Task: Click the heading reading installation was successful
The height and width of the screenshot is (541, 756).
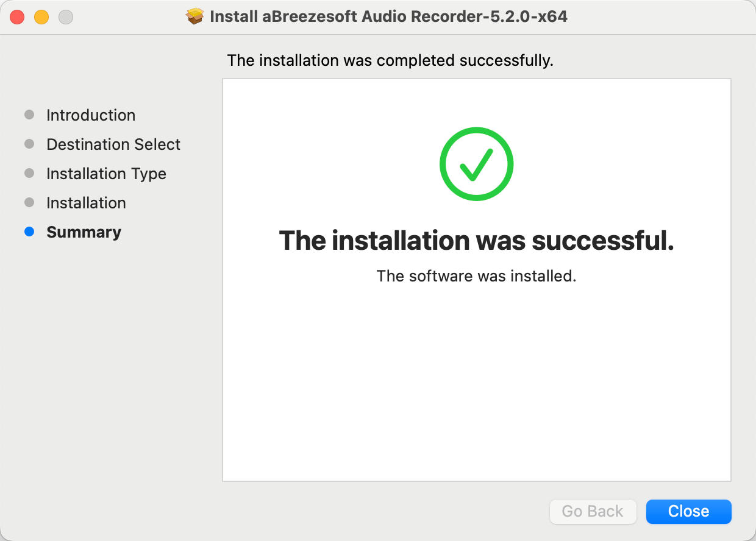Action: 476,241
